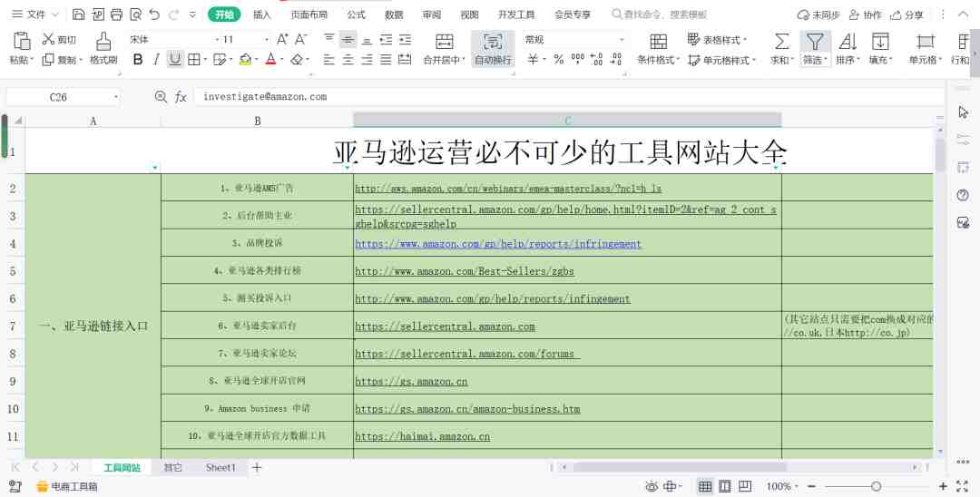Switch to the Sheet1 sheet tab
This screenshot has height=497, width=980.
tap(220, 467)
